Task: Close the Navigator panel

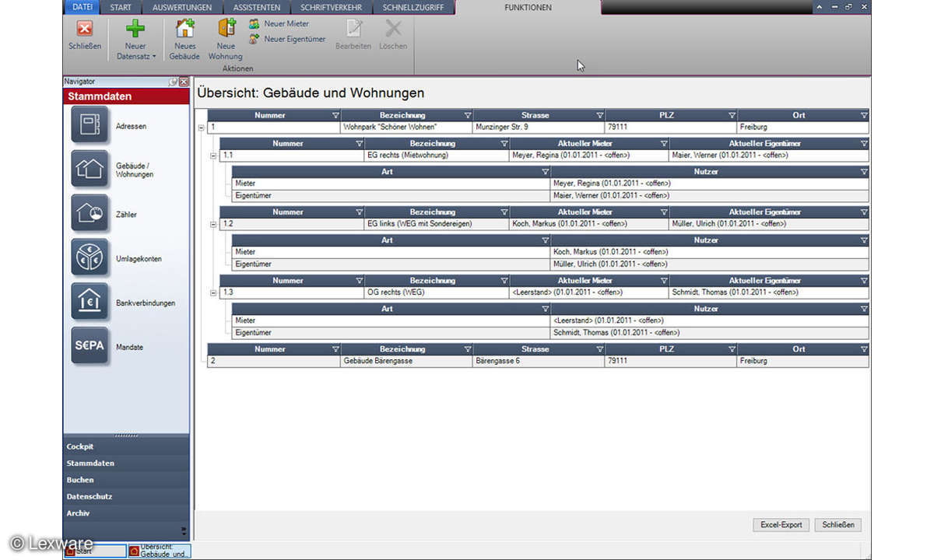Action: coord(184,82)
